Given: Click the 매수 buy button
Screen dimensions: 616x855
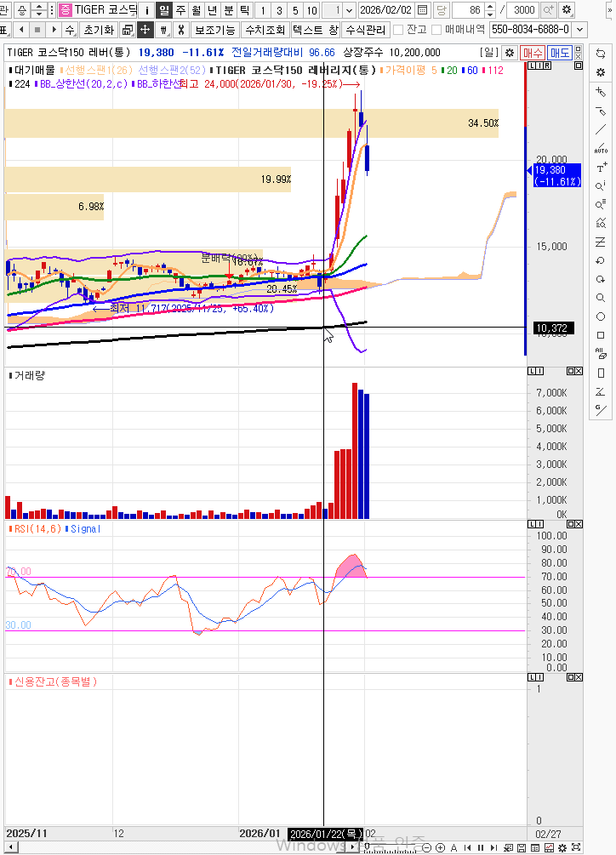Looking at the screenshot, I should pyautogui.click(x=533, y=53).
